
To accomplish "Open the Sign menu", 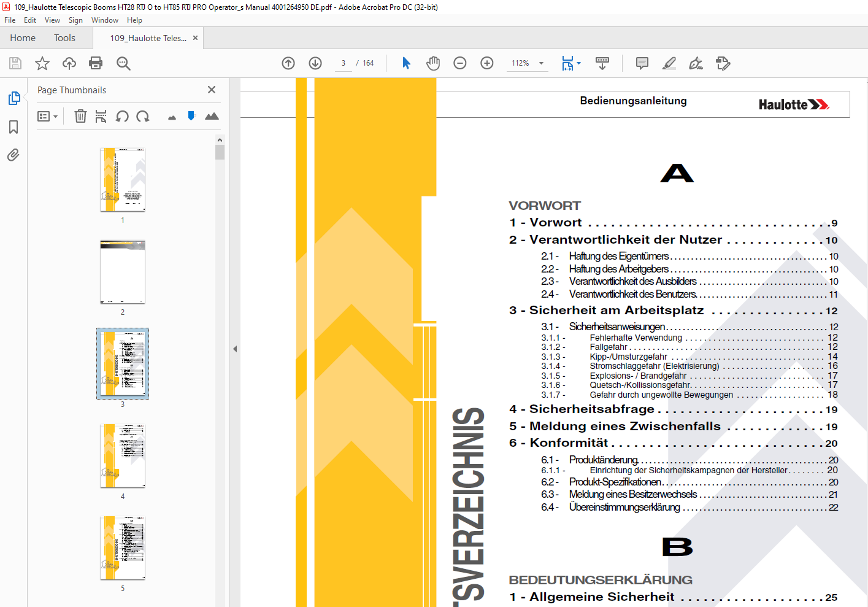I will [75, 20].
